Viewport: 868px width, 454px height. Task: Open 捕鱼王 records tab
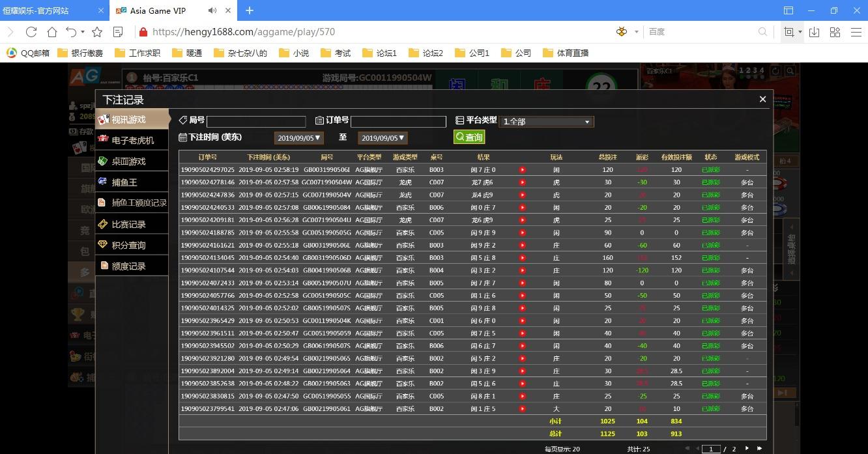coord(124,182)
